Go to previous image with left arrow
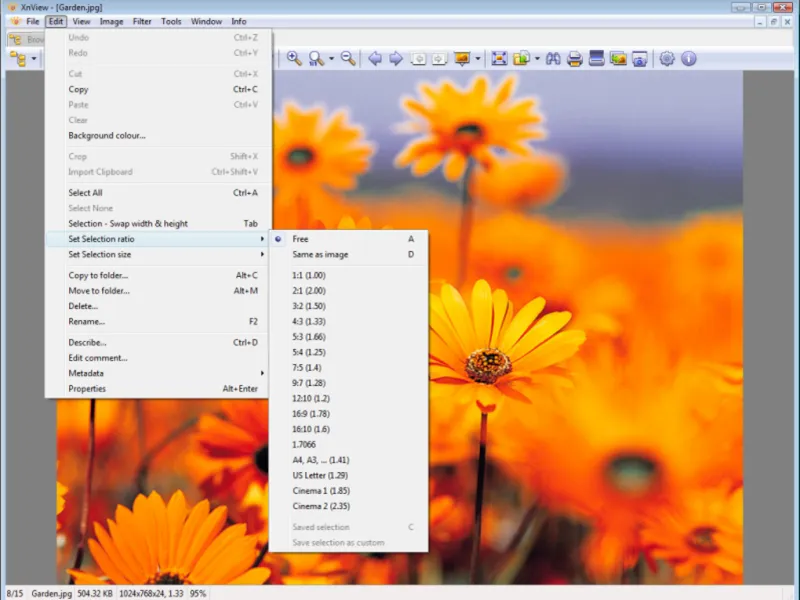The width and height of the screenshot is (800, 600). click(x=375, y=59)
